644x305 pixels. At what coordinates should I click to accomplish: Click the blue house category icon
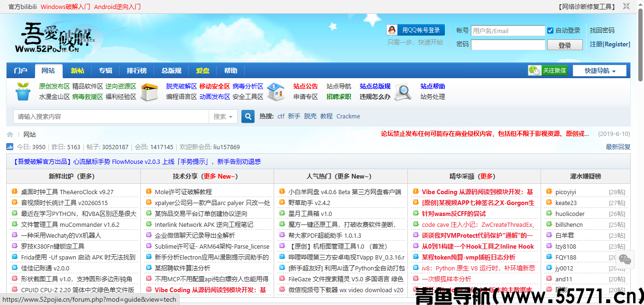276,91
